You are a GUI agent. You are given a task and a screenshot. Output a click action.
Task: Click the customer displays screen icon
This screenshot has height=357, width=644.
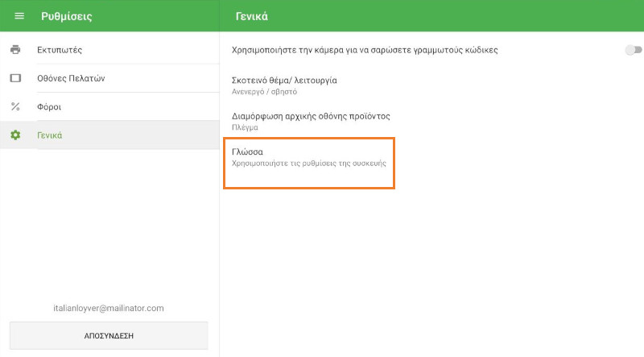tap(15, 78)
